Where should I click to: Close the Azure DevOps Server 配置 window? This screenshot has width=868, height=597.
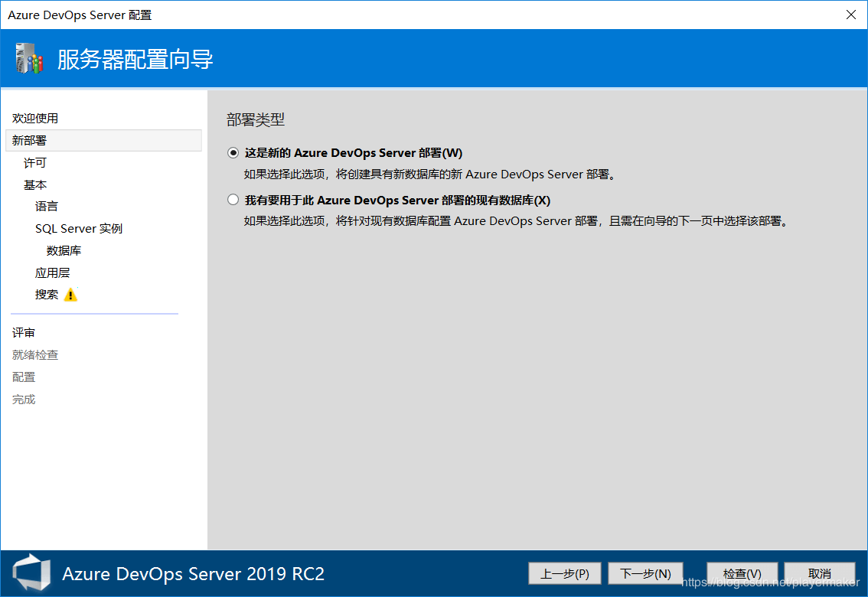(x=851, y=15)
